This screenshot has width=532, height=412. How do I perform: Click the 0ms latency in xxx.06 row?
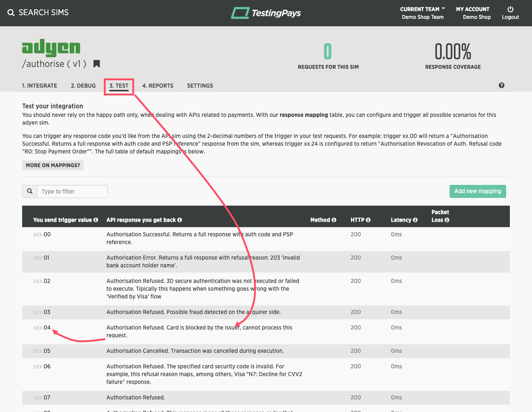pyautogui.click(x=396, y=367)
